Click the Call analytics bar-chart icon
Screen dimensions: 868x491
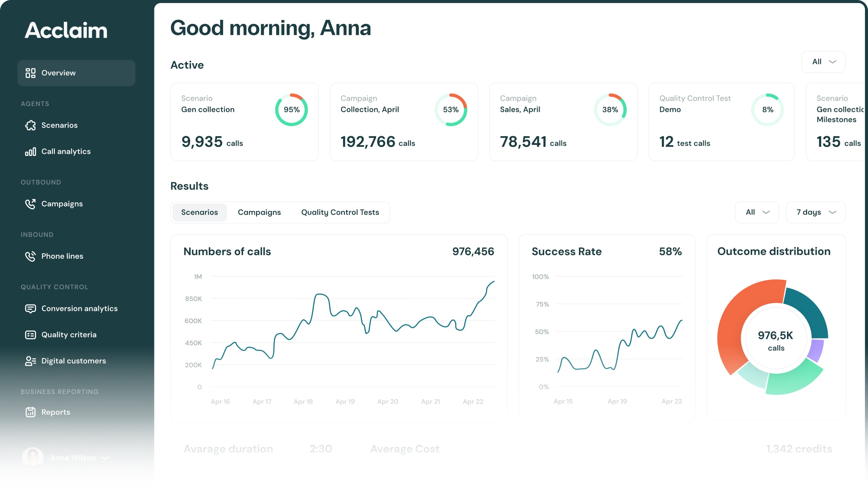[30, 152]
